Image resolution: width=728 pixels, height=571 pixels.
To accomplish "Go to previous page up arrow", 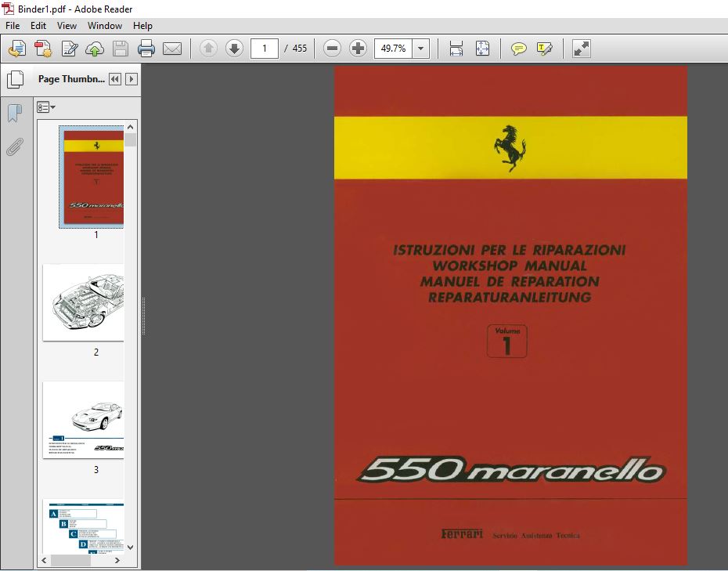I will 208,49.
